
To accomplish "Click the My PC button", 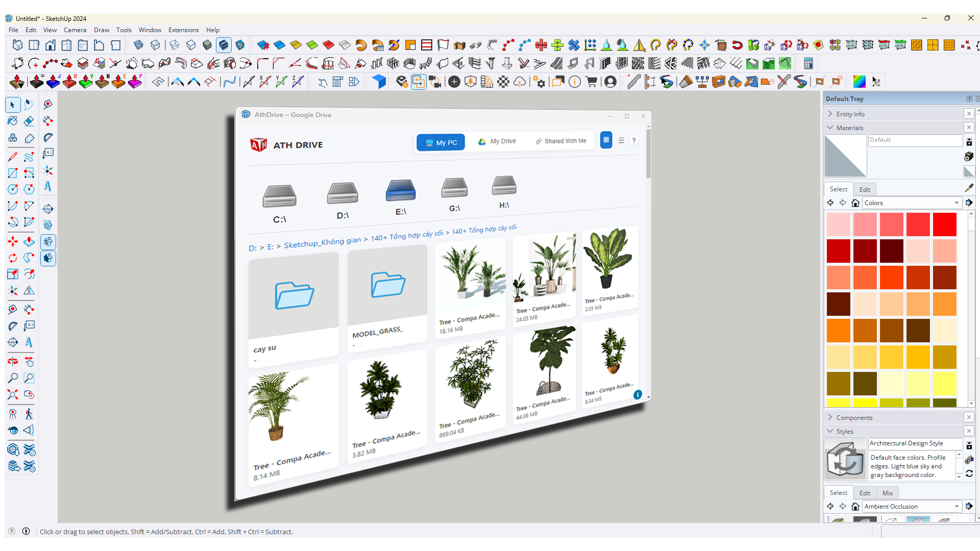I will pyautogui.click(x=441, y=142).
